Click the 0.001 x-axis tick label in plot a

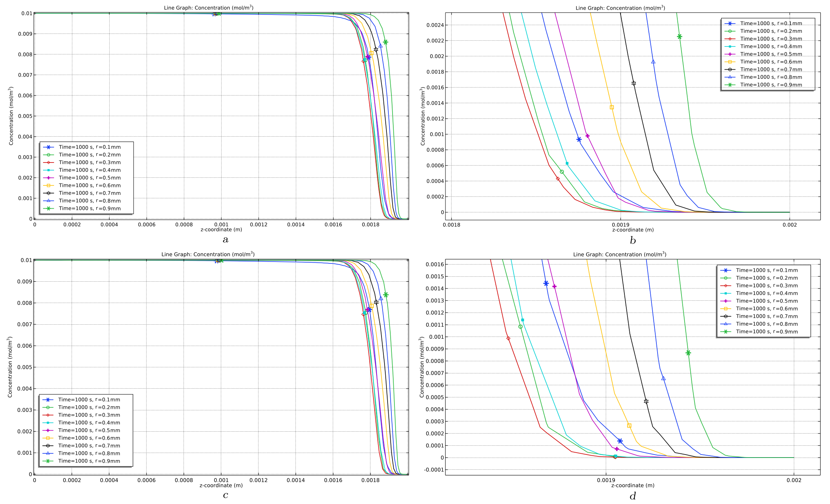pos(221,225)
